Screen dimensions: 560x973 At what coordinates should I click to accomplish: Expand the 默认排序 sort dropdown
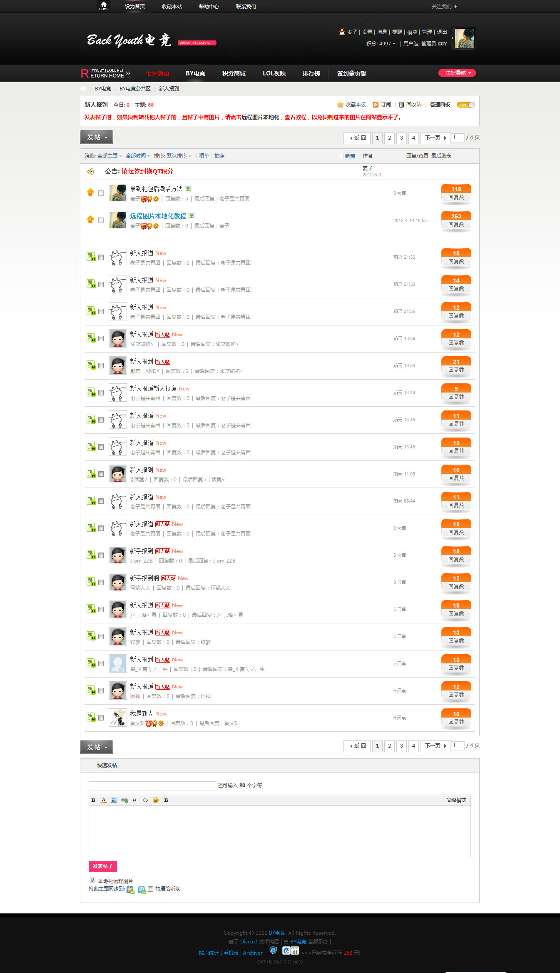[x=179, y=156]
